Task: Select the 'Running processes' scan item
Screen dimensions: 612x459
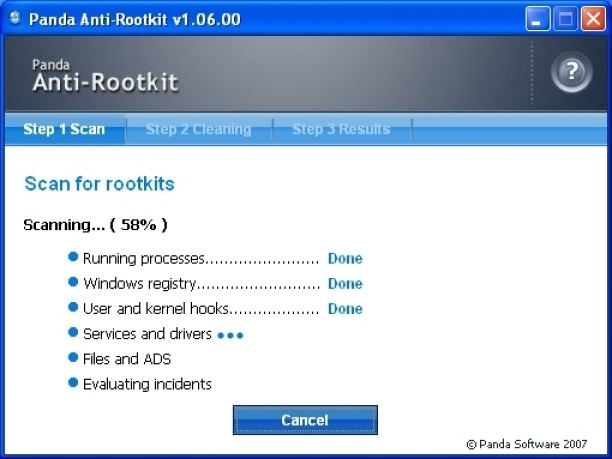Action: (144, 258)
